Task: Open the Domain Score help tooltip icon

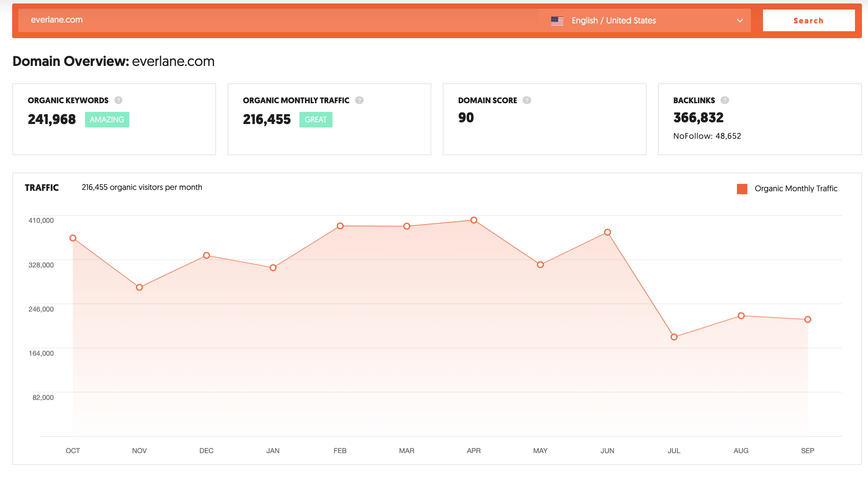Action: tap(527, 100)
